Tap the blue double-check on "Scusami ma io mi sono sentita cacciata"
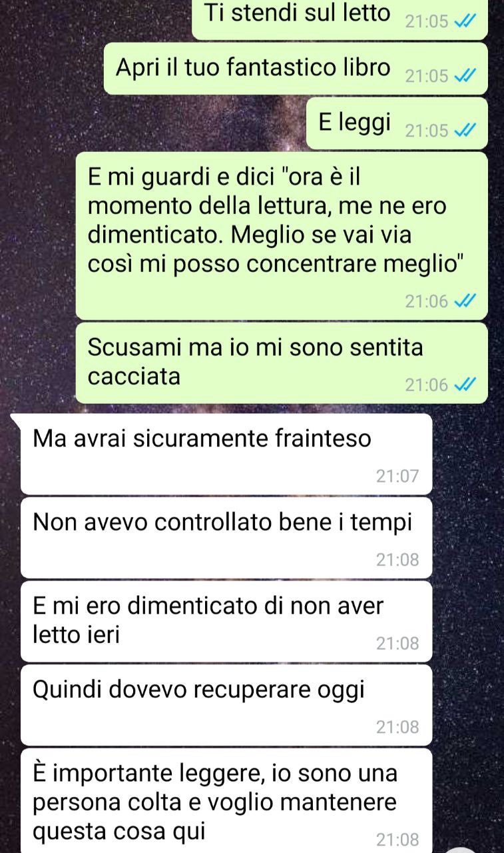The height and width of the screenshot is (853, 504). pos(465,385)
